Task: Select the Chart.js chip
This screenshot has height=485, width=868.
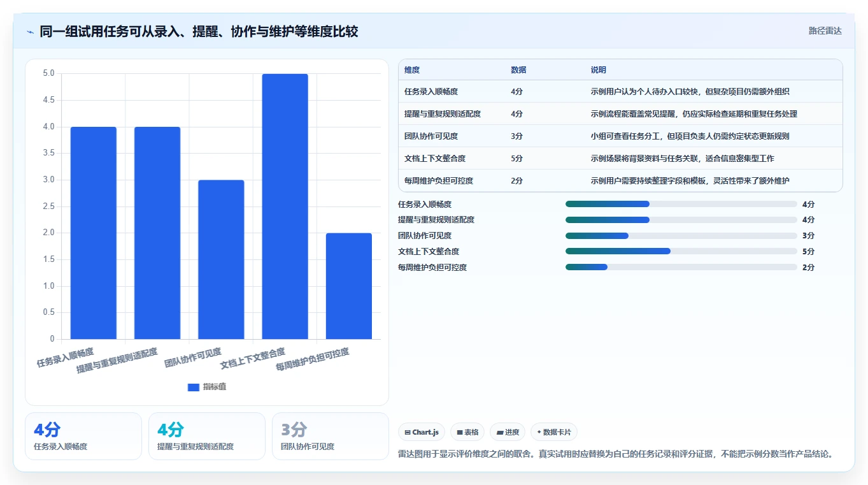Action: (422, 432)
